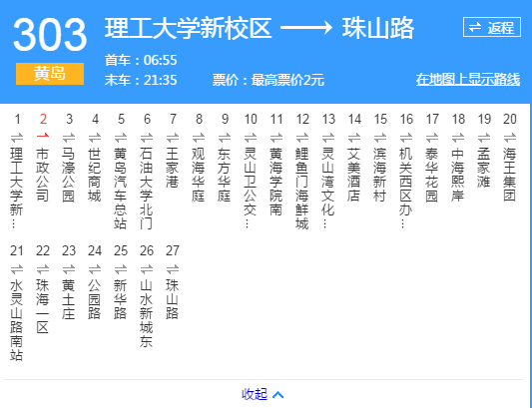Click transfer icon above 海王集团
Image resolution: width=532 pixels, height=408 pixels.
510,138
